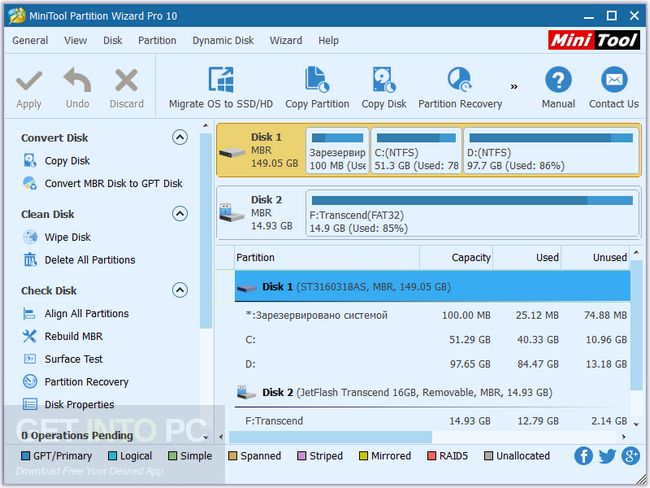Click the Undo arrow icon
The width and height of the screenshot is (650, 488).
tap(77, 80)
